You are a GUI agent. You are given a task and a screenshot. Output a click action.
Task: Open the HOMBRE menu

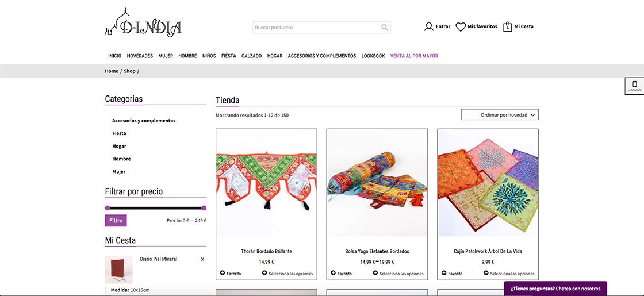(187, 56)
